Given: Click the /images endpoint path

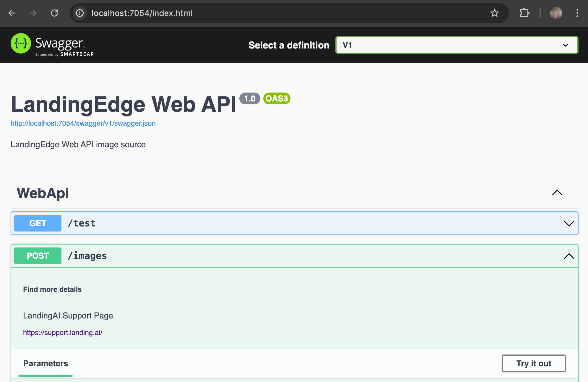Looking at the screenshot, I should (87, 256).
